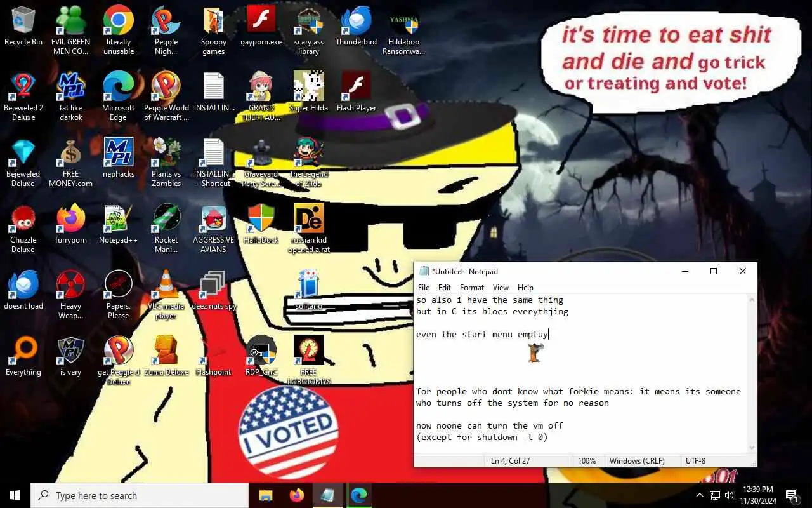This screenshot has width=812, height=508.
Task: Open Graveyard Party Screensaver shortcut
Action: coord(261,163)
